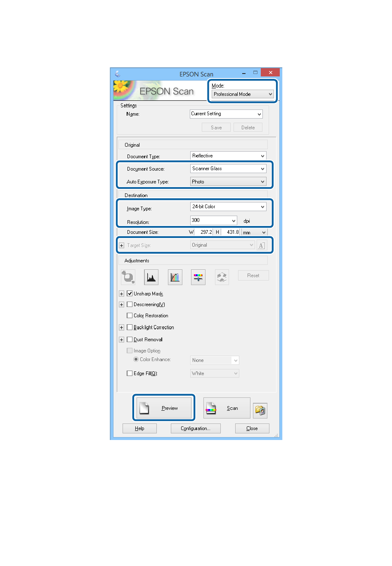The image size is (392, 566).
Task: Click the Reset adjustments button
Action: point(253,276)
